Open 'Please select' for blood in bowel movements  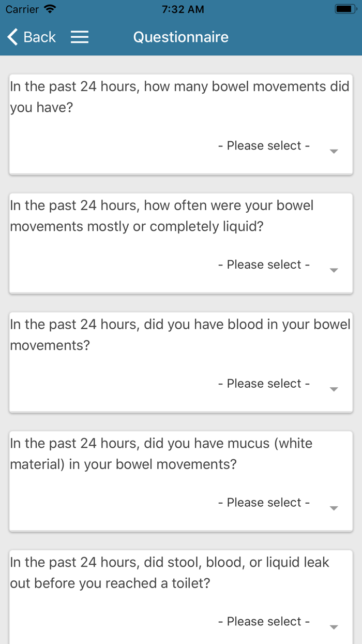[264, 384]
